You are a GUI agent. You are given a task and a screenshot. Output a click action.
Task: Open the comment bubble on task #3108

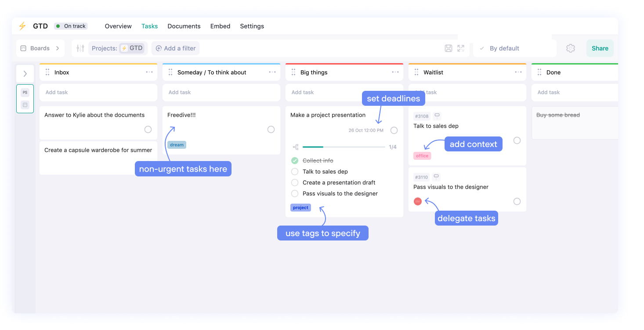(x=437, y=115)
